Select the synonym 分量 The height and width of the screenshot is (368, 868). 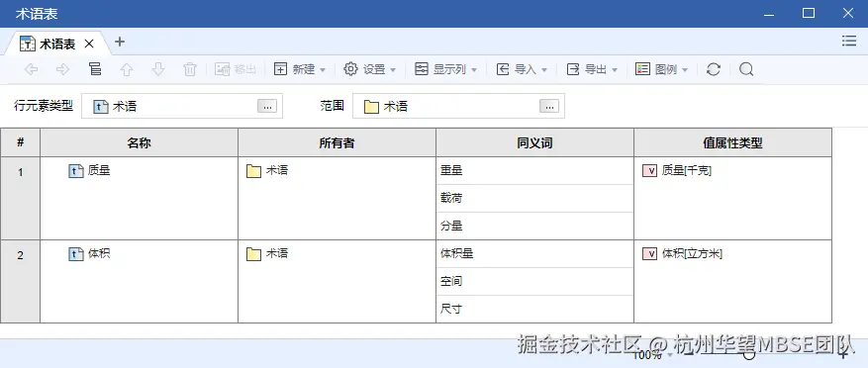coord(534,226)
